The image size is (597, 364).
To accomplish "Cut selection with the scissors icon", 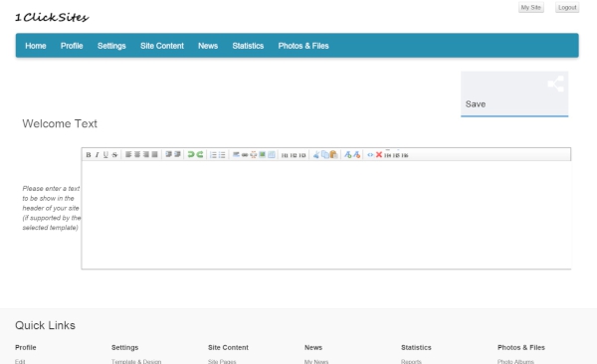I will pyautogui.click(x=316, y=154).
